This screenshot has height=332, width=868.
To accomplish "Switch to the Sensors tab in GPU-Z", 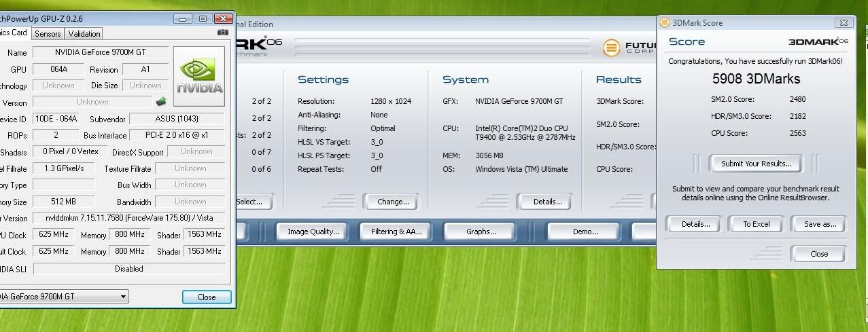I will point(48,33).
